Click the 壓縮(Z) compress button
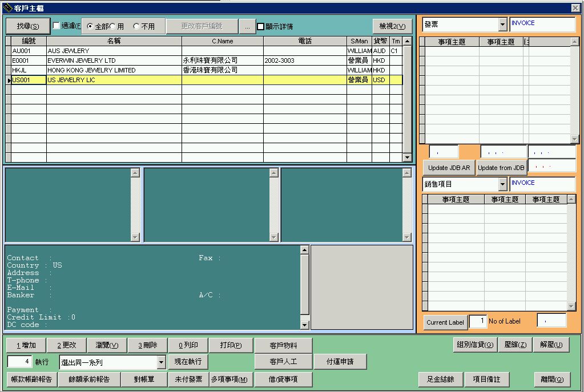Image resolution: width=584 pixels, height=392 pixels. pos(515,345)
